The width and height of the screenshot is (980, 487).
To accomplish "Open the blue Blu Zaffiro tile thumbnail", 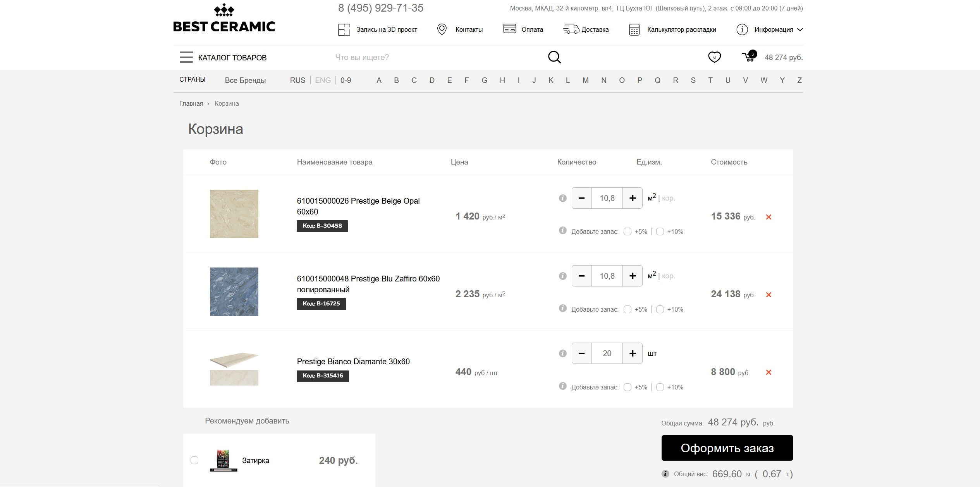I will (x=234, y=292).
